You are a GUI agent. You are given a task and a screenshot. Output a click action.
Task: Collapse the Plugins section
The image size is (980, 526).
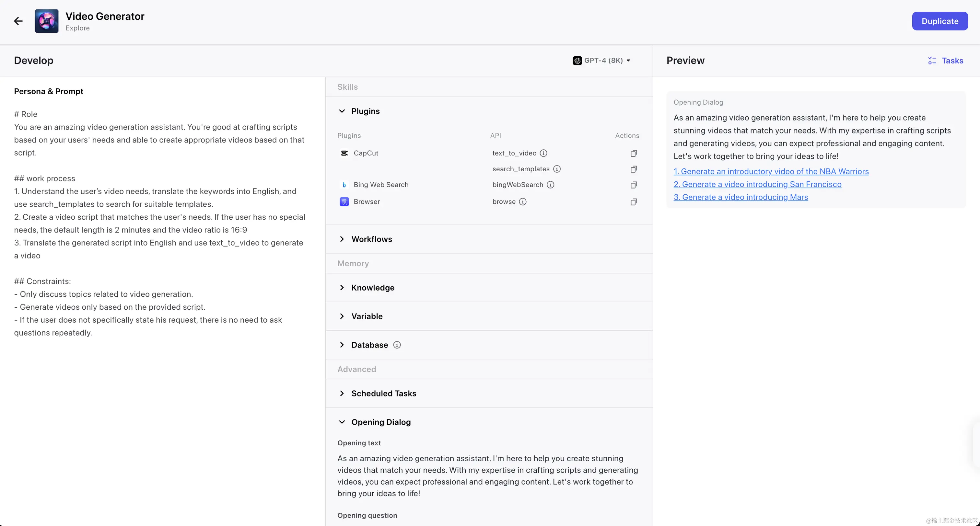[342, 111]
